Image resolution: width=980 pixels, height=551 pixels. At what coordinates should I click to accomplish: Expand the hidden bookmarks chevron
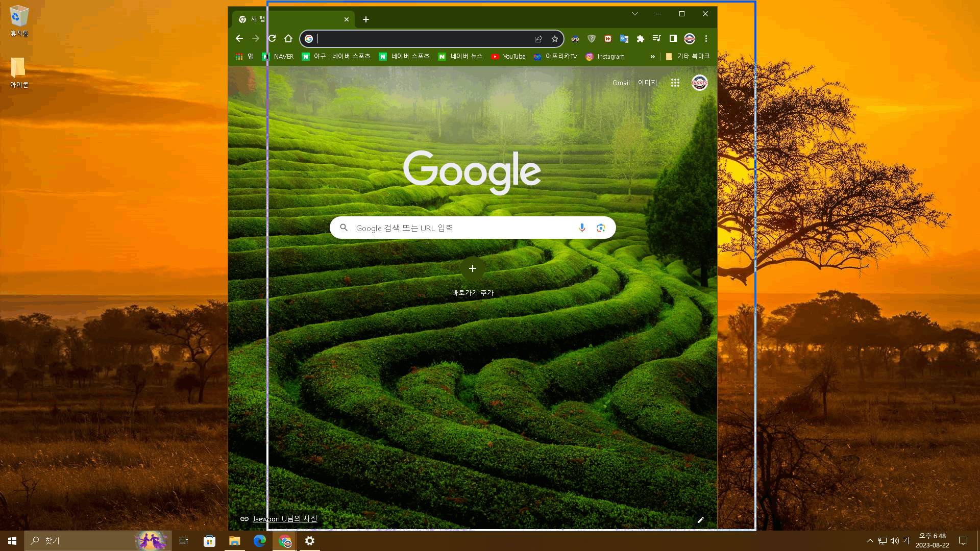(x=652, y=57)
